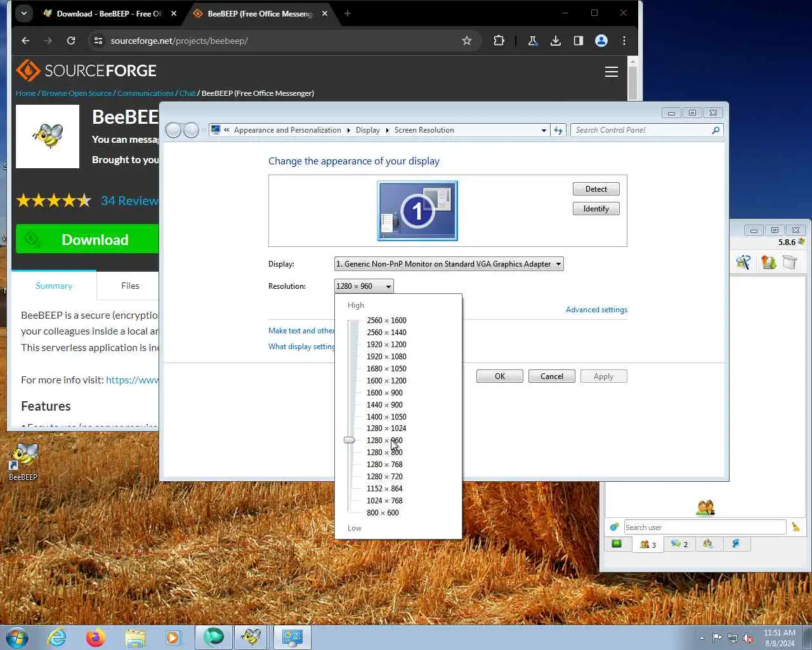Choose 1920 × 1080 resolution

[x=386, y=357]
